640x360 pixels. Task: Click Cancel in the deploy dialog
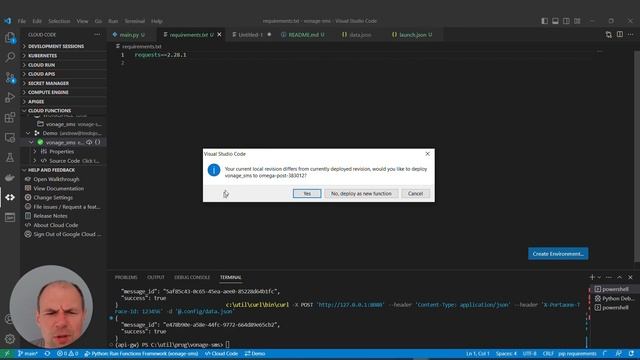416,193
